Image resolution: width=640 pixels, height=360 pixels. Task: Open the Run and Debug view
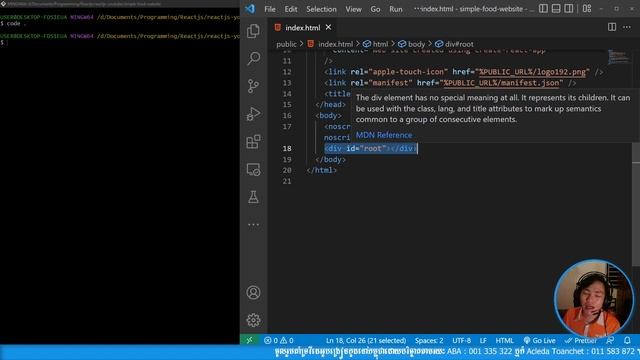[253, 114]
